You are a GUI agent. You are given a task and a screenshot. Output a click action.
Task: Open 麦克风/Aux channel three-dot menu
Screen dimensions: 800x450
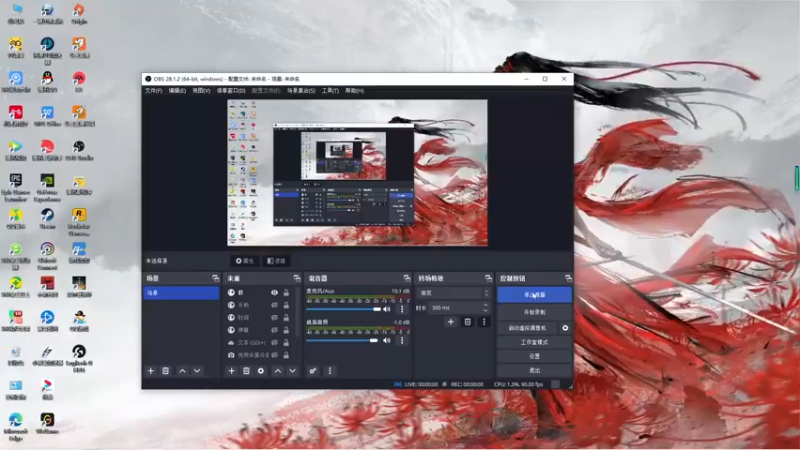point(402,309)
